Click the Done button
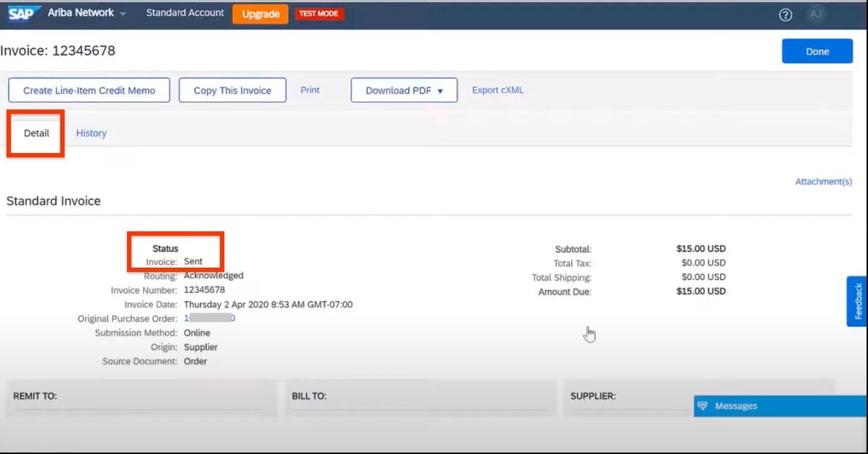This screenshot has height=454, width=868. 817,51
